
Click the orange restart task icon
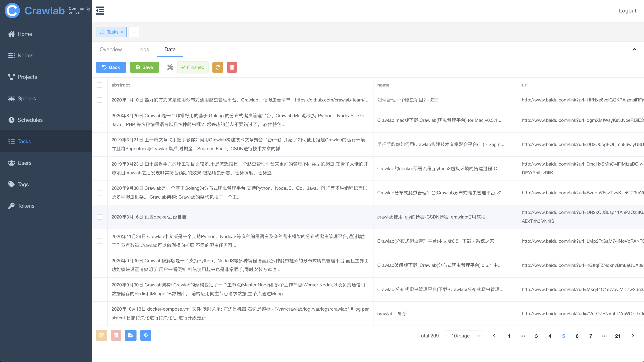217,67
